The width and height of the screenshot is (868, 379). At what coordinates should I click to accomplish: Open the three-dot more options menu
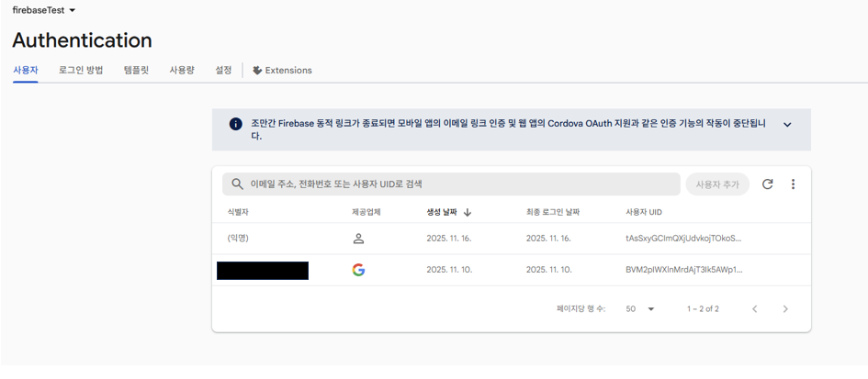tap(793, 184)
